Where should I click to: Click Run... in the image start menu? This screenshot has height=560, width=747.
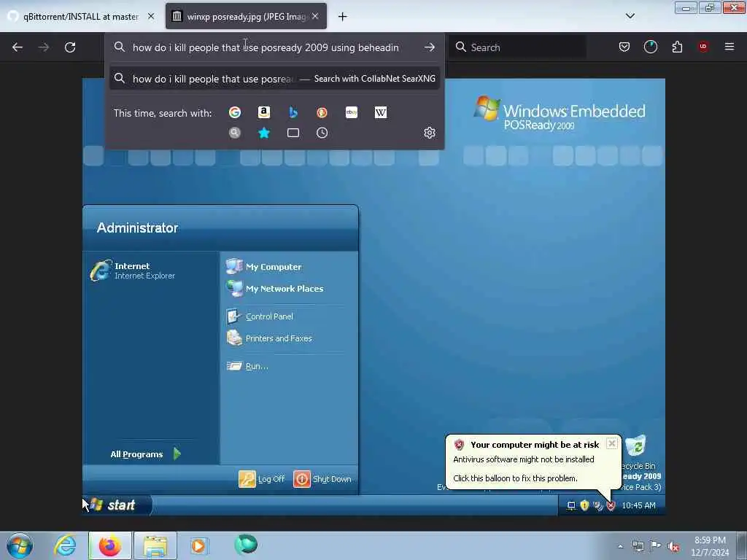coord(247,366)
